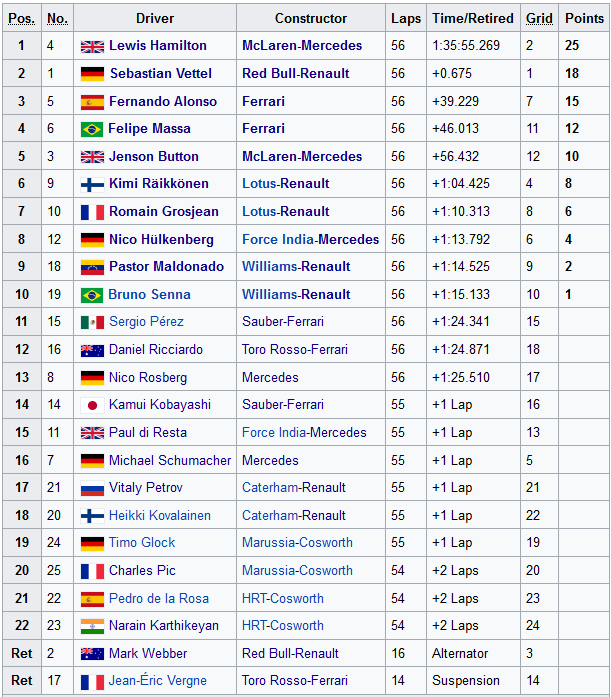Image resolution: width=611 pixels, height=697 pixels.
Task: Click the Mexican flag next to Sergio Pérez
Action: 92,322
